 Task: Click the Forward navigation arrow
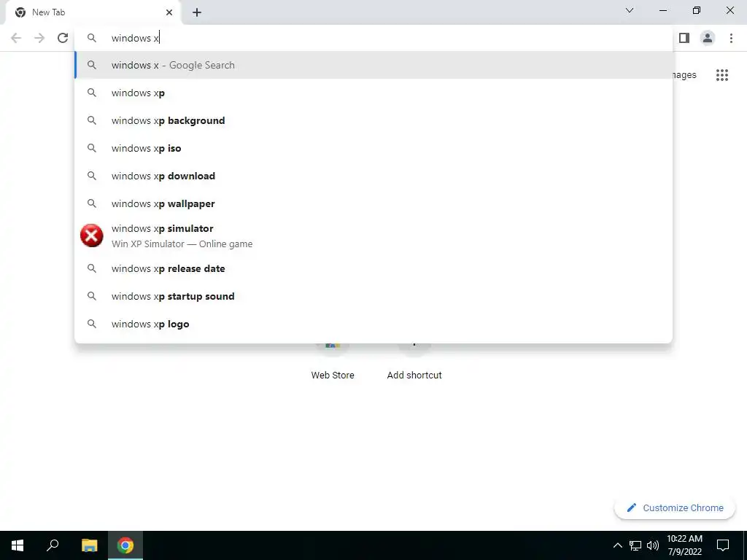tap(39, 38)
